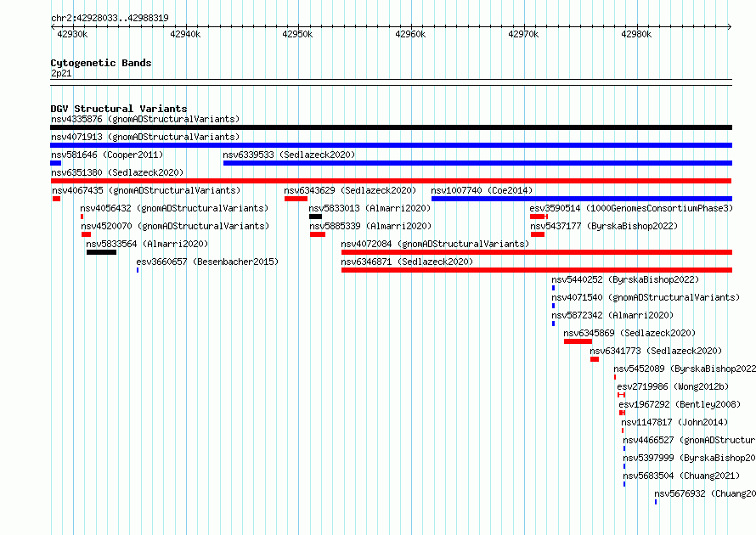756x535 pixels.
Task: Click the 42970k ruler tick label
Action: click(523, 34)
